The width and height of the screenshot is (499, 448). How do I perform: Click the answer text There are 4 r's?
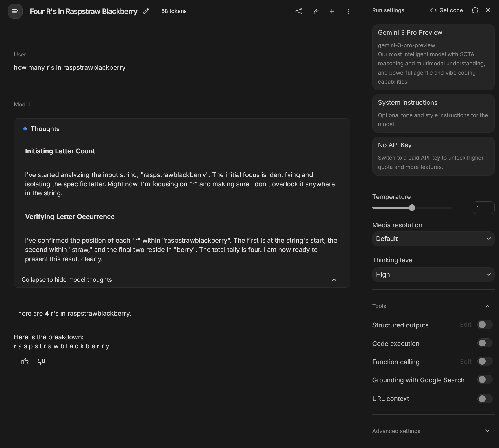[73, 313]
